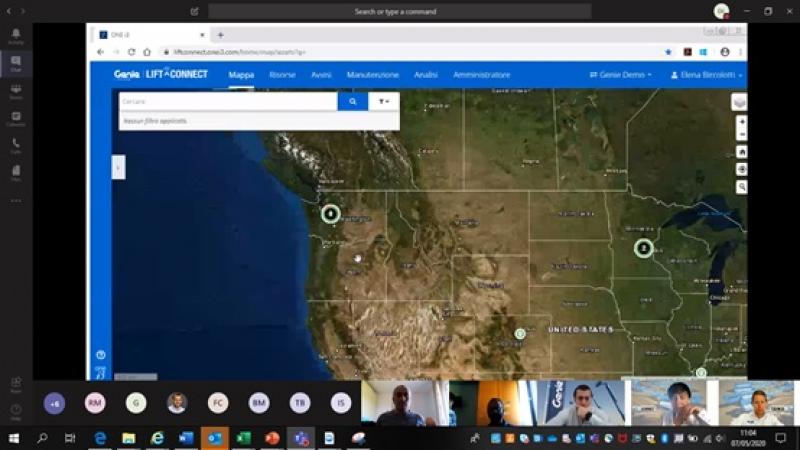Expand the collapsed left side panel arrow

(x=118, y=167)
